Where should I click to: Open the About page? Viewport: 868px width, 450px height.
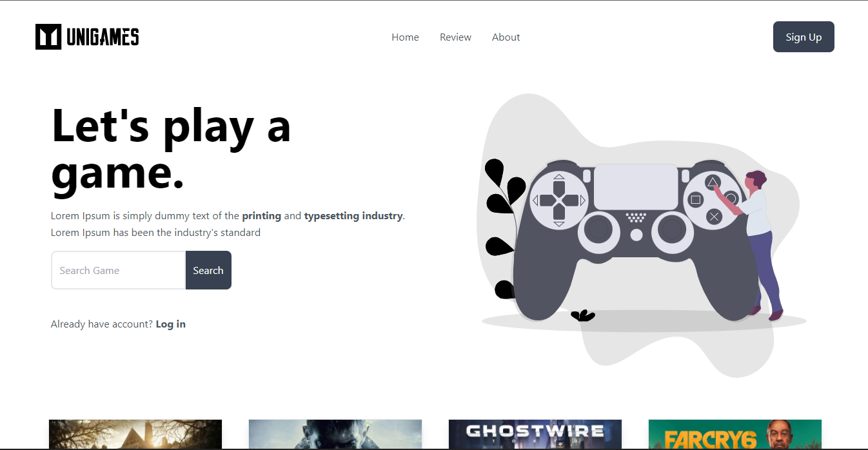pyautogui.click(x=506, y=37)
